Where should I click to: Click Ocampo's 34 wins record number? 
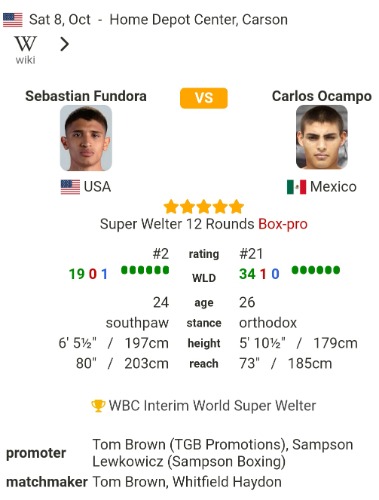coord(247,274)
